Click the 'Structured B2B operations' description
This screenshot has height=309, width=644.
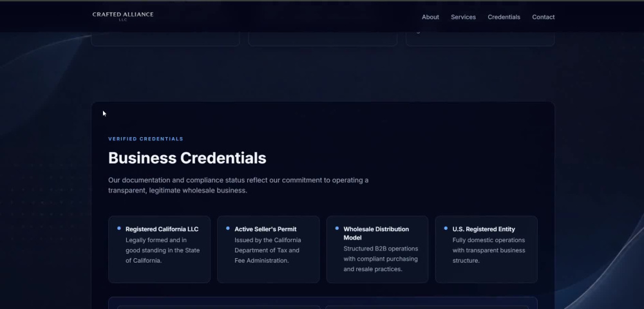pos(381,259)
